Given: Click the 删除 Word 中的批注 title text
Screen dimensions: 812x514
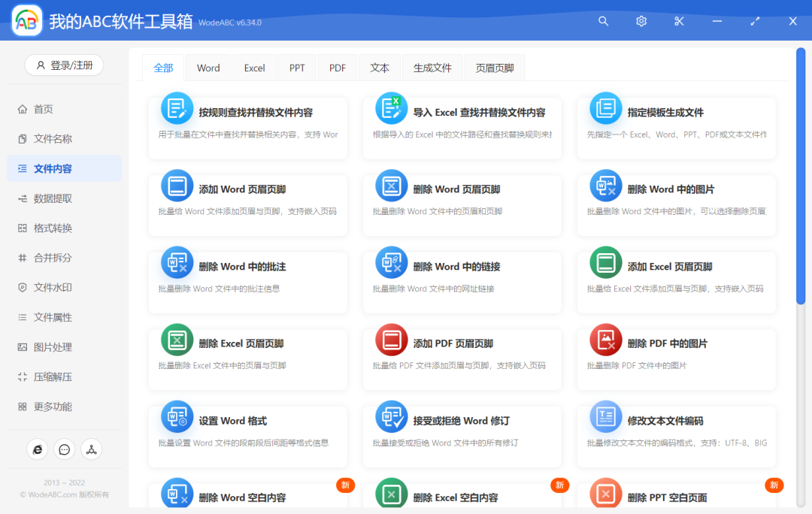Looking at the screenshot, I should pos(242,267).
